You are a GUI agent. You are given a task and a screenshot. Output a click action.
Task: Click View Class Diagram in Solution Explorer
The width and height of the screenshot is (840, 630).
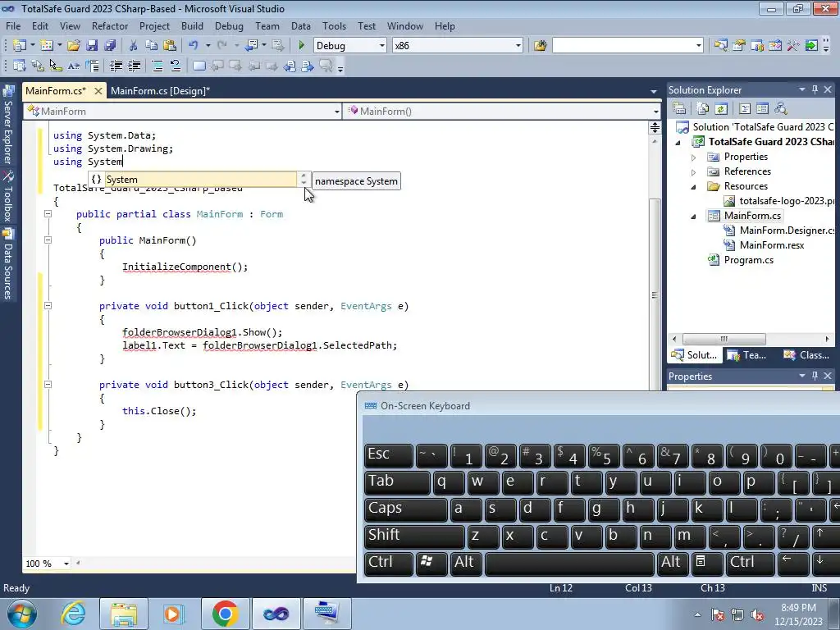tap(781, 109)
